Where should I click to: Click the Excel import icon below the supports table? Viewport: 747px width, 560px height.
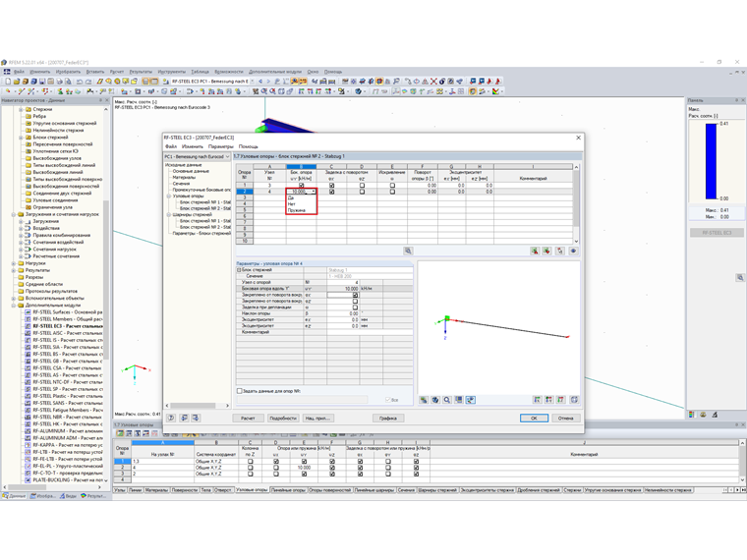coord(546,251)
